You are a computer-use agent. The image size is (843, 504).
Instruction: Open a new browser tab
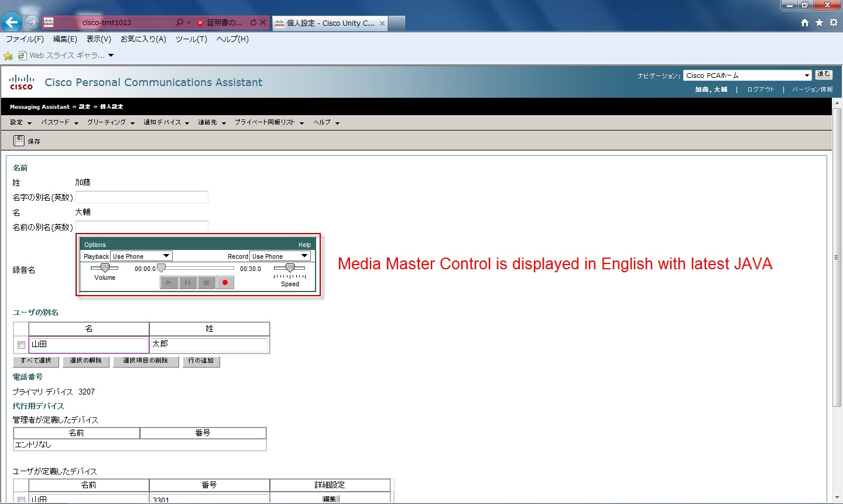click(x=397, y=23)
